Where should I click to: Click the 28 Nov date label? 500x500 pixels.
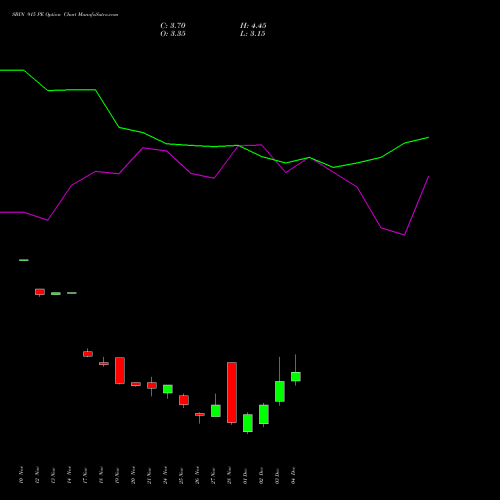229,475
